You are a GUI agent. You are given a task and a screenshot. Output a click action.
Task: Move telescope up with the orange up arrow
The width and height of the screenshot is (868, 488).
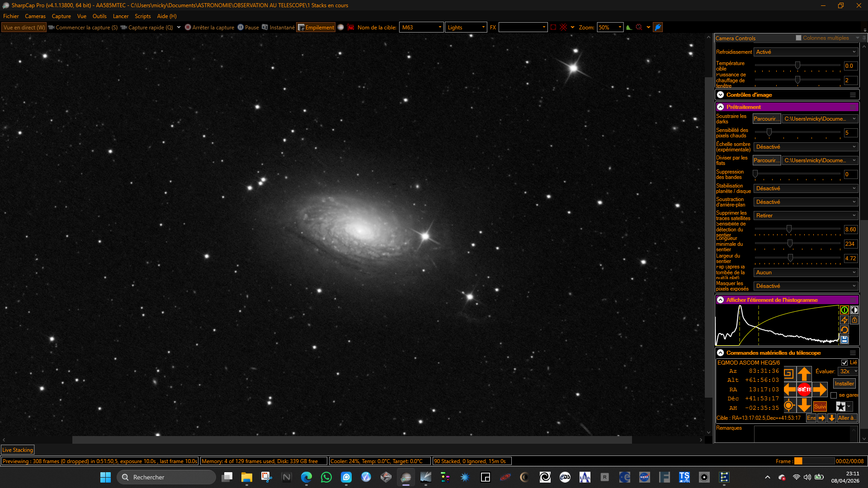804,374
